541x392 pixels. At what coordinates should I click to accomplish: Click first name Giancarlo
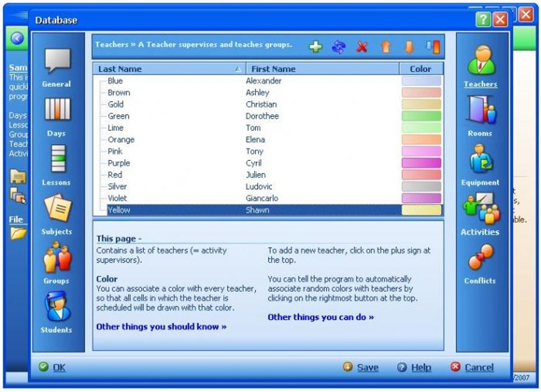click(262, 198)
